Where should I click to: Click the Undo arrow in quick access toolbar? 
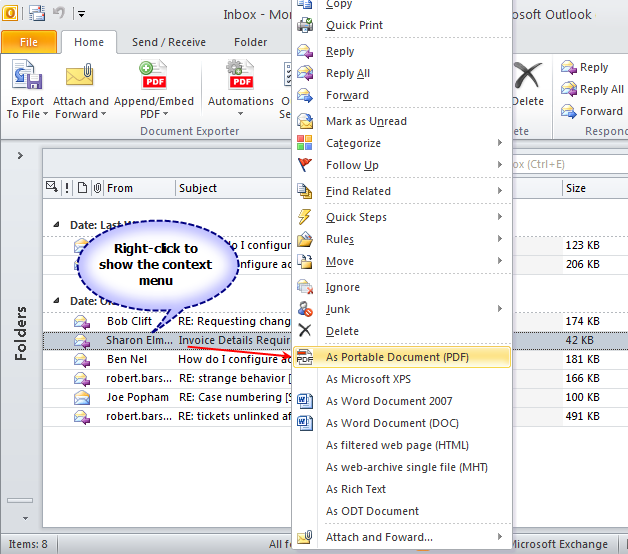point(58,13)
